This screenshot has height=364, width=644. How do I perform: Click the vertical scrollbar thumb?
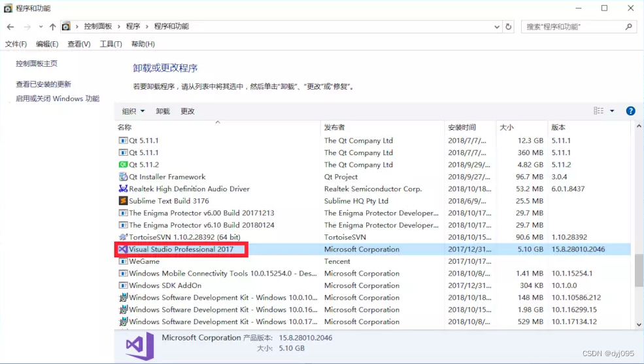pos(639,270)
